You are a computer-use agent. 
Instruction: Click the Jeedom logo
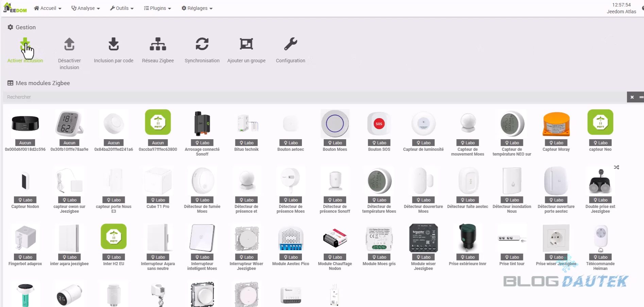pyautogui.click(x=15, y=8)
